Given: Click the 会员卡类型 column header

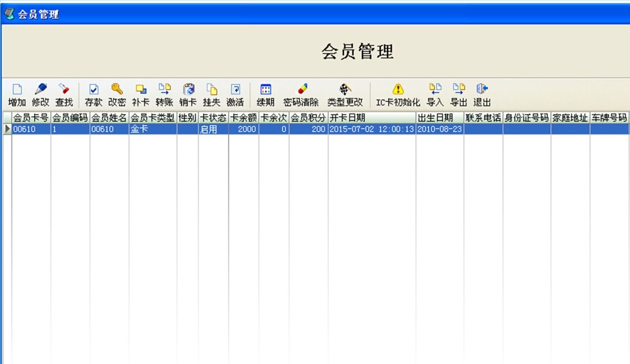Looking at the screenshot, I should [153, 118].
